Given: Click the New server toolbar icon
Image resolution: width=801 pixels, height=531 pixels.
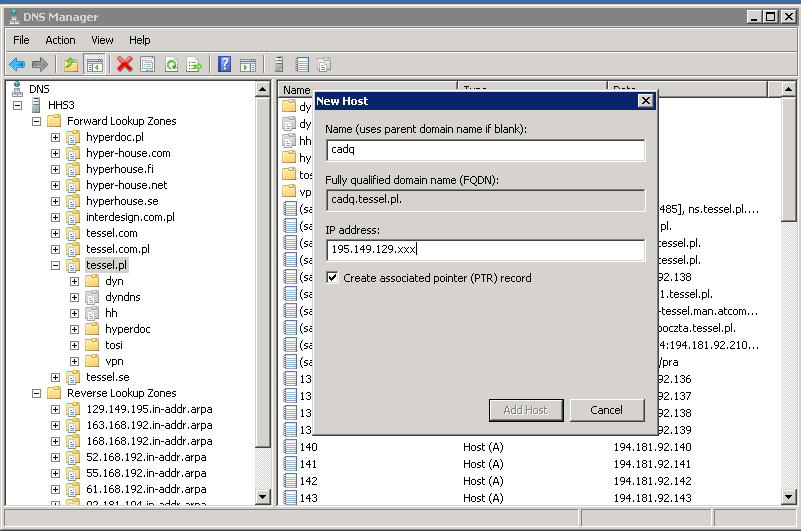Looking at the screenshot, I should point(279,64).
